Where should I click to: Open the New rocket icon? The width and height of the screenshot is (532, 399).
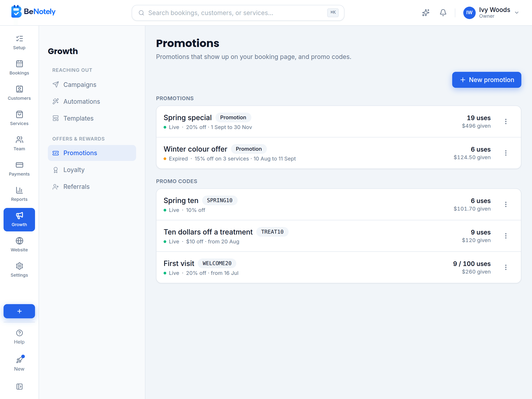pyautogui.click(x=19, y=360)
